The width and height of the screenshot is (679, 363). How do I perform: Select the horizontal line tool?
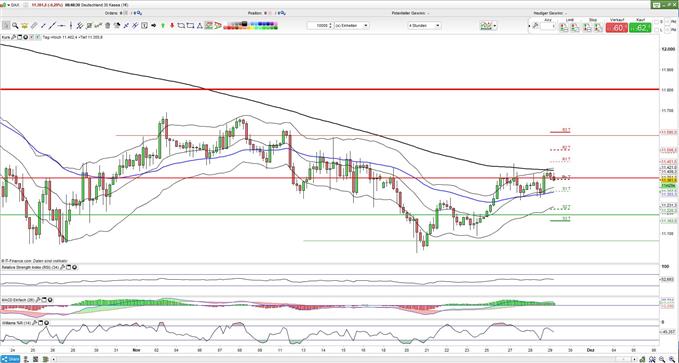coord(61,26)
